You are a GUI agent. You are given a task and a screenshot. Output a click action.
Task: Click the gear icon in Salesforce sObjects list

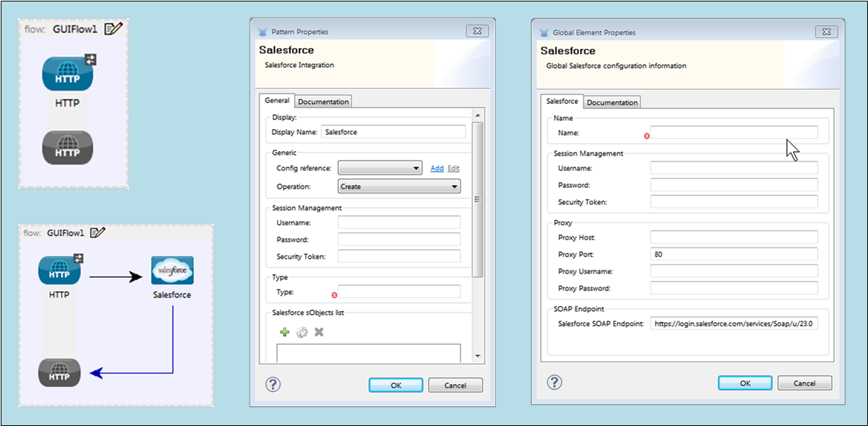click(x=301, y=332)
